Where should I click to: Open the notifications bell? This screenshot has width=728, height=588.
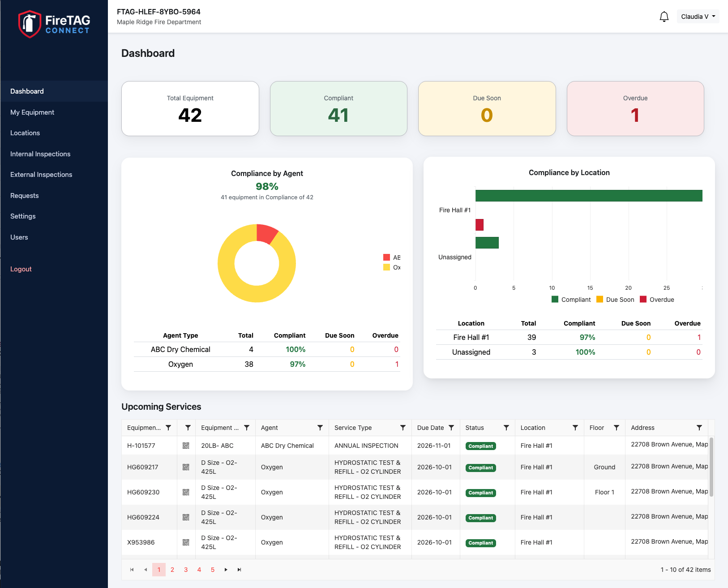[x=664, y=17]
